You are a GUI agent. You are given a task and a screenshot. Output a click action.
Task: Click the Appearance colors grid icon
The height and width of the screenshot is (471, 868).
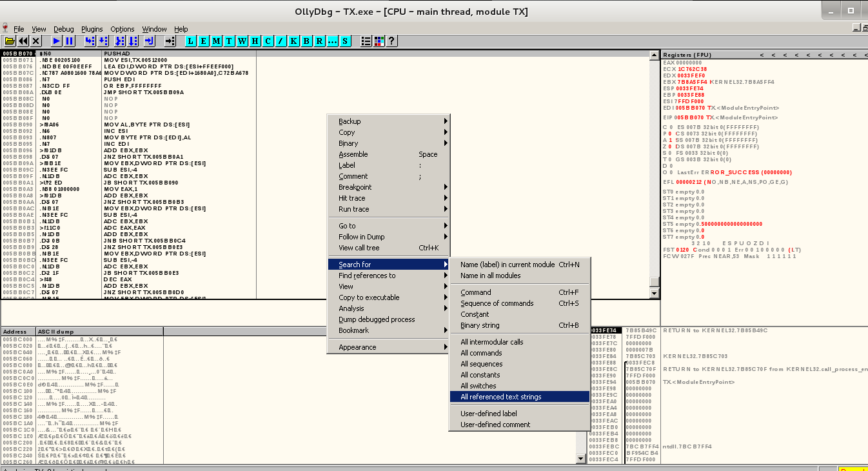[379, 41]
